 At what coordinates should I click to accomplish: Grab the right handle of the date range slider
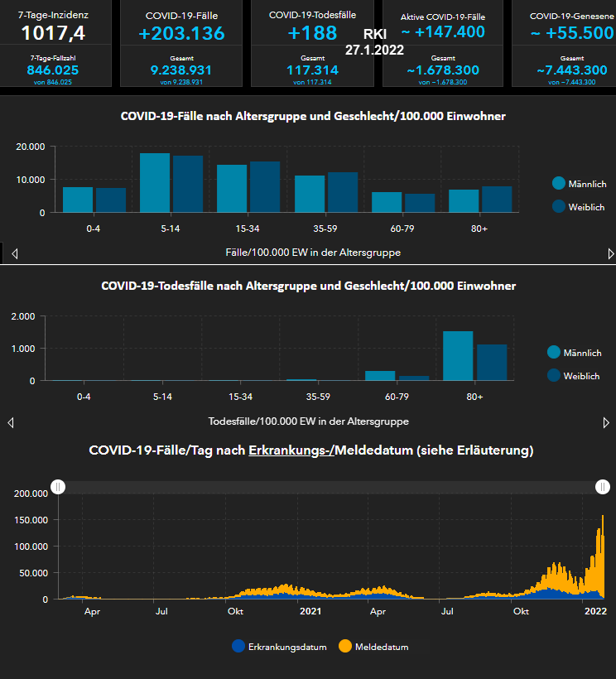point(604,487)
